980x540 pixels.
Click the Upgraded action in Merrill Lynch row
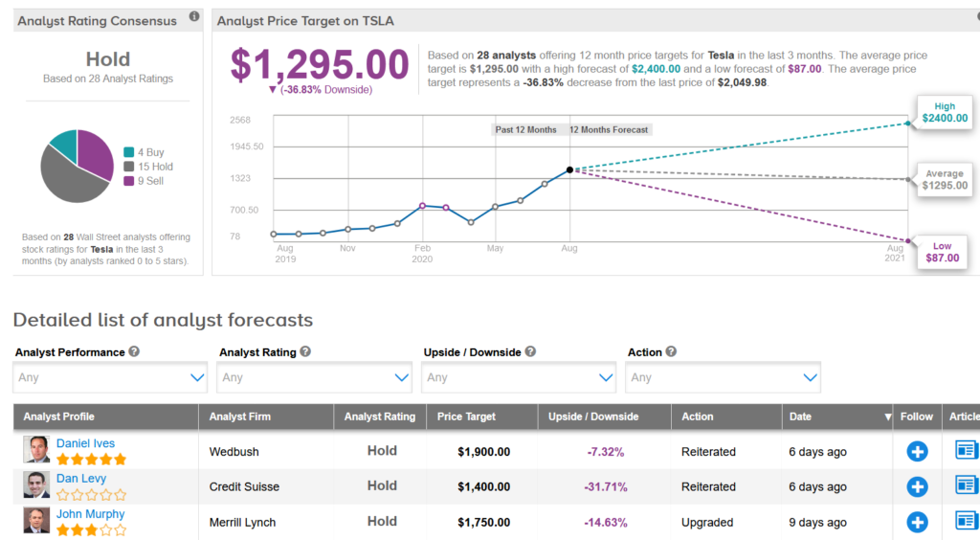point(707,523)
